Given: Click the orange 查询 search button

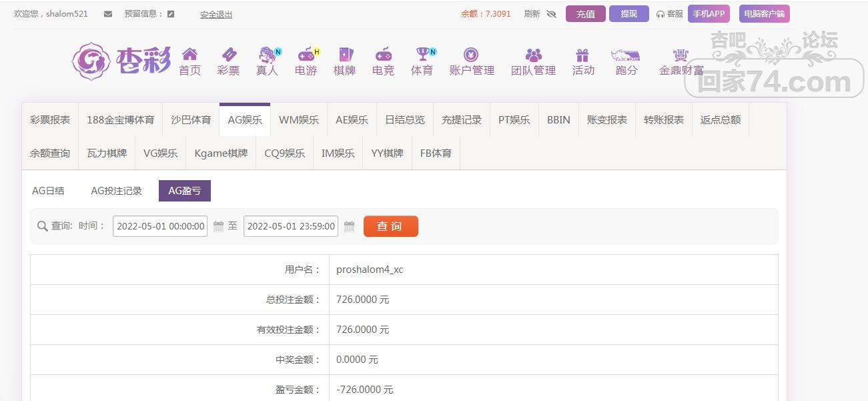Looking at the screenshot, I should (390, 226).
